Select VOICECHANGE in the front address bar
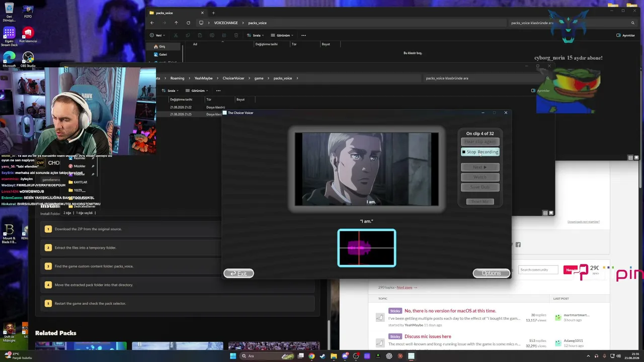The image size is (644, 362). pyautogui.click(x=226, y=23)
